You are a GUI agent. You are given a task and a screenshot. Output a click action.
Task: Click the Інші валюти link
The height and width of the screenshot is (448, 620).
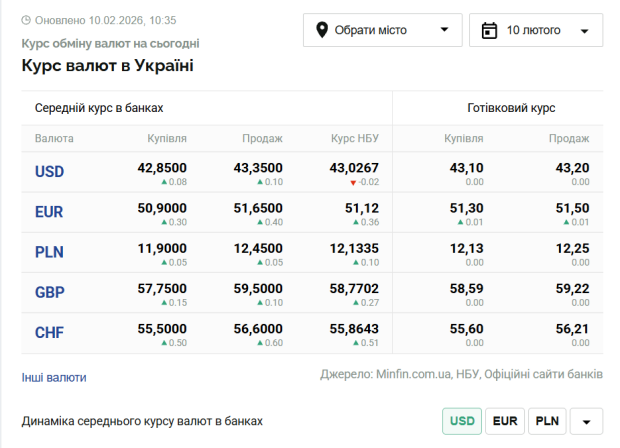[x=54, y=377]
